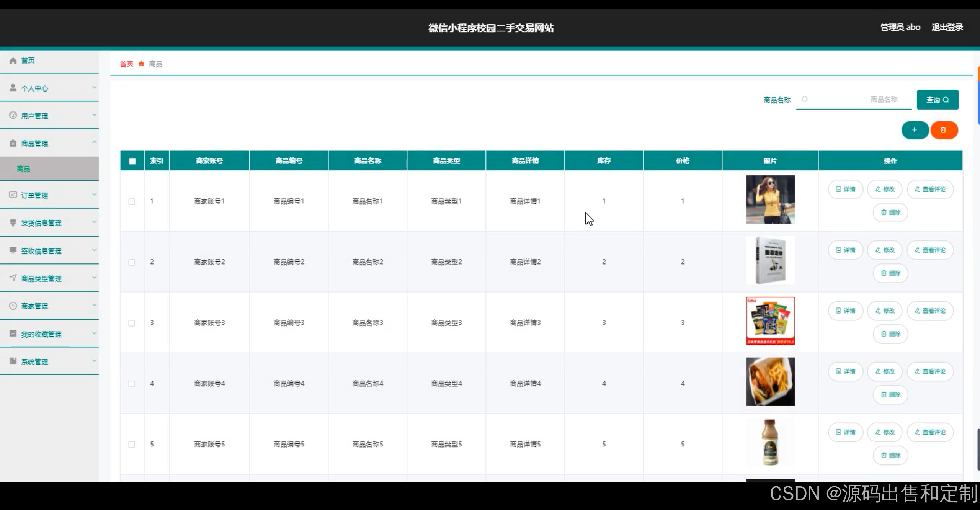The image size is (980, 510).
Task: Expand the 系统管理 menu chevron
Action: (x=94, y=361)
